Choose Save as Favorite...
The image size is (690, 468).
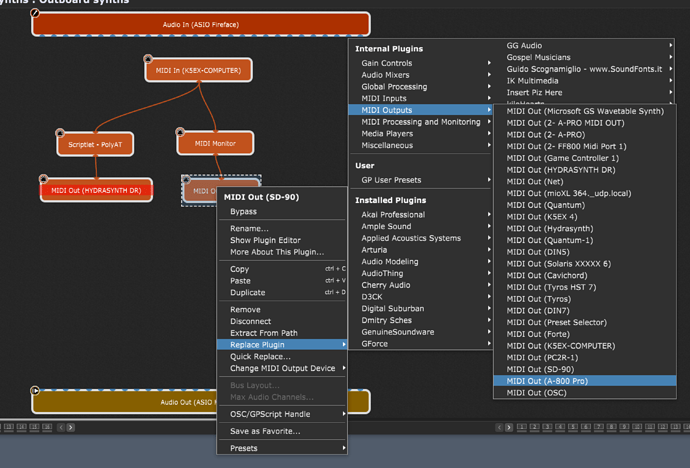click(282, 431)
